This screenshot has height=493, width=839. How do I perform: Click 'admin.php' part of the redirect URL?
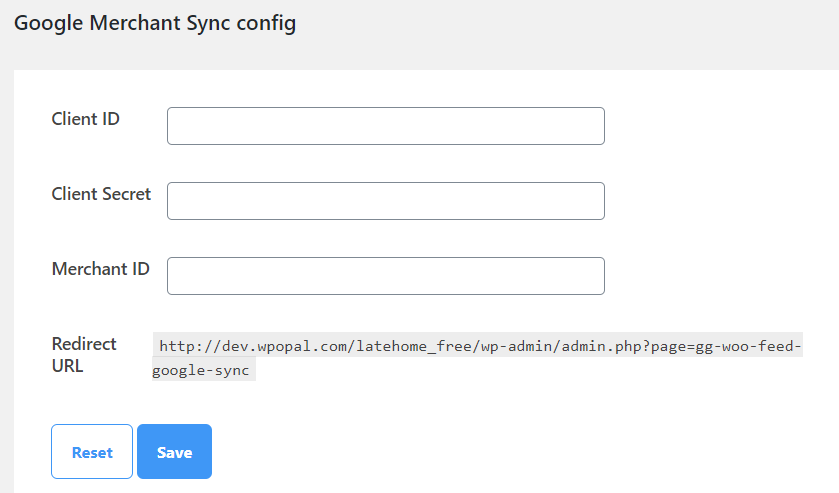[x=601, y=346]
